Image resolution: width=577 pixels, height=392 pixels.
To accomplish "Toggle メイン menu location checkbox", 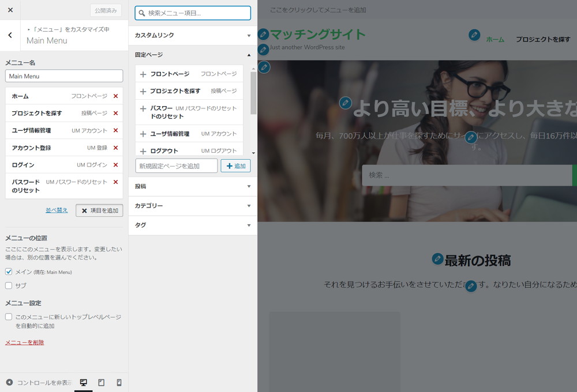I will coord(9,272).
